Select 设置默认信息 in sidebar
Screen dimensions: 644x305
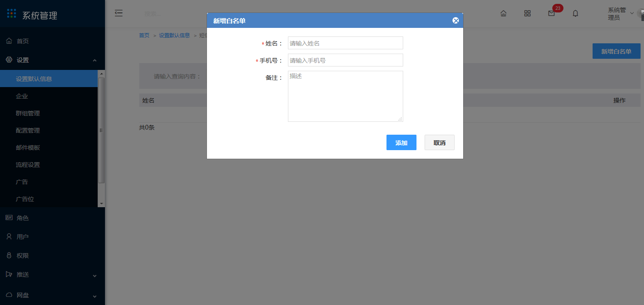pyautogui.click(x=49, y=79)
